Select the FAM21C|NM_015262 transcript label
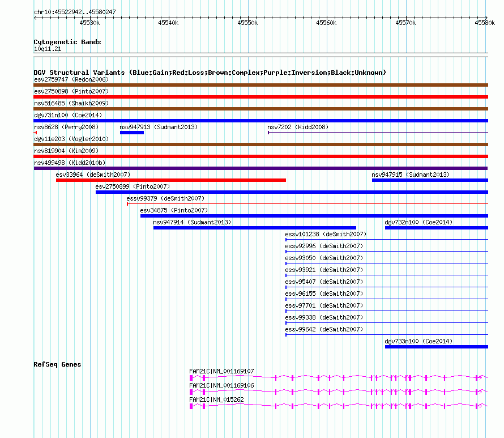504x438 pixels. pyautogui.click(x=217, y=399)
